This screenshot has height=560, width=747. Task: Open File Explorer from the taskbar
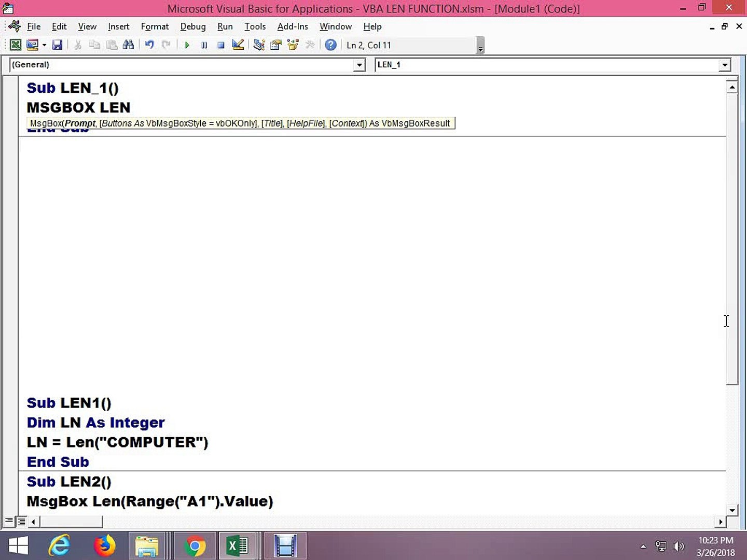147,546
